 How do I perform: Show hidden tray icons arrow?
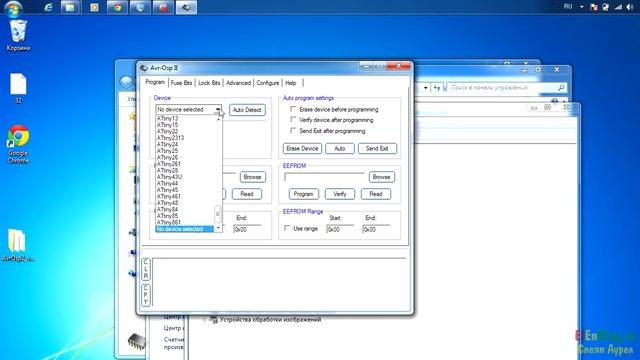click(582, 7)
